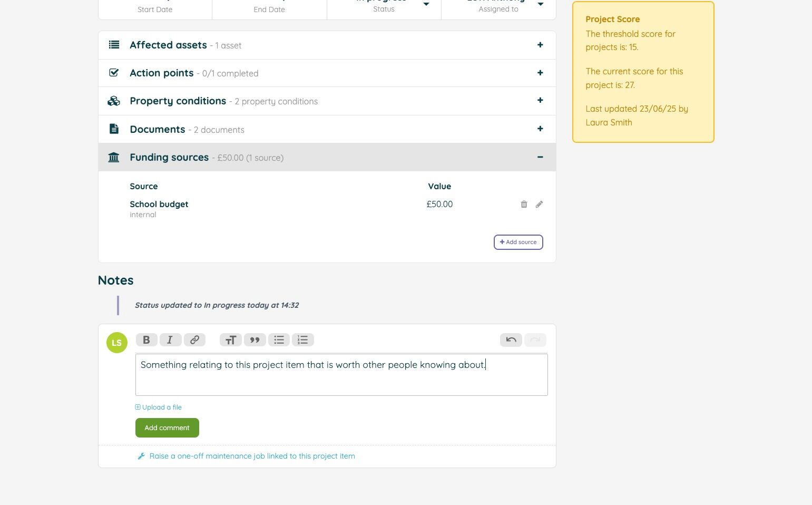Click the 'internal' label under School budget

pyautogui.click(x=143, y=215)
